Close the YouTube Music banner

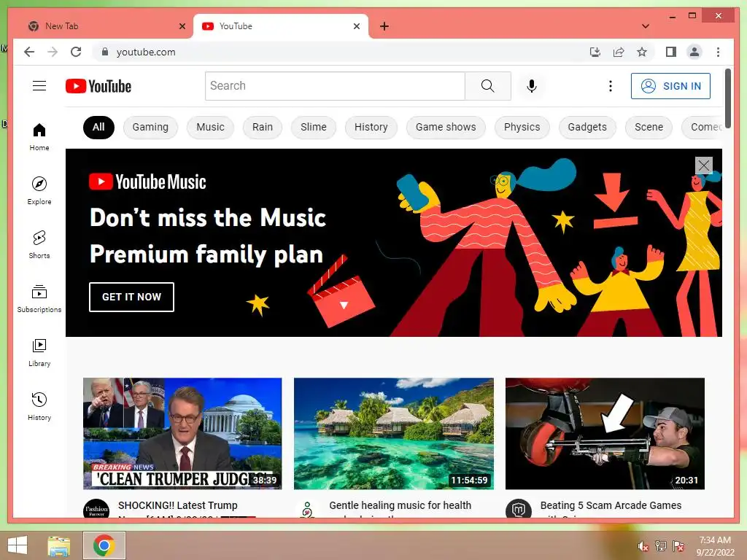pyautogui.click(x=704, y=166)
